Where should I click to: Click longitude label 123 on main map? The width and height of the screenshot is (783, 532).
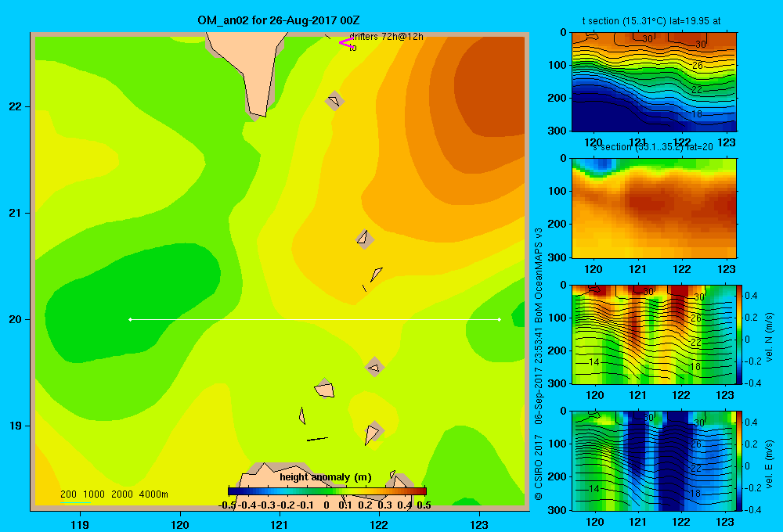click(x=479, y=524)
